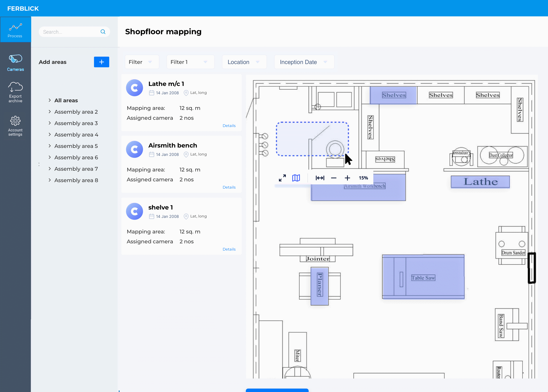The image size is (548, 392).
Task: Open the Filter dropdown
Action: pos(142,62)
